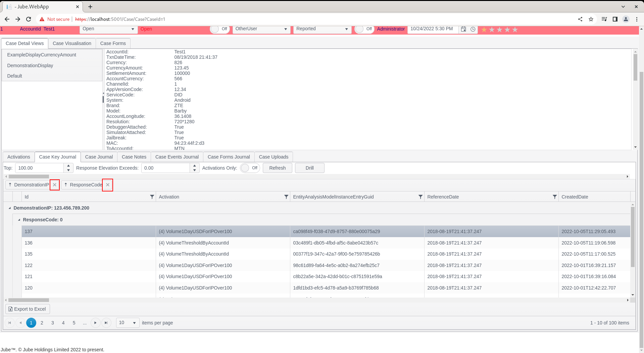Viewport: 644px width, 353px height.
Task: Switch to the Case Visualisation tab
Action: tap(72, 43)
